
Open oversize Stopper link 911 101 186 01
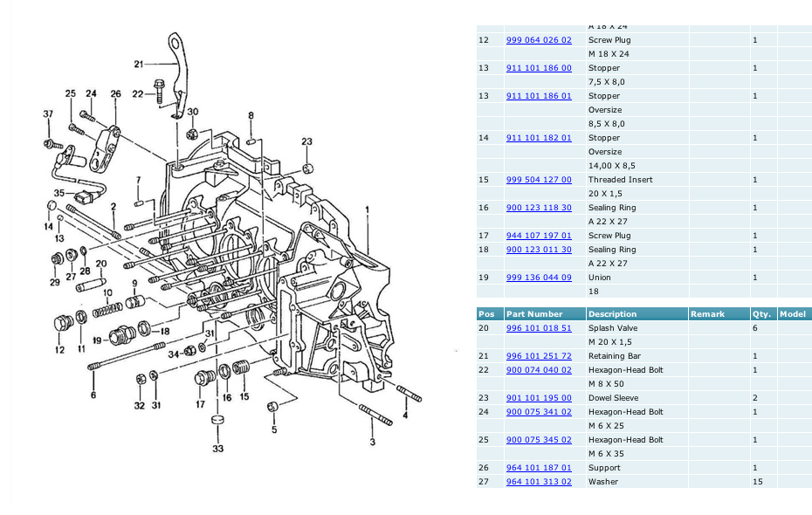click(x=539, y=96)
